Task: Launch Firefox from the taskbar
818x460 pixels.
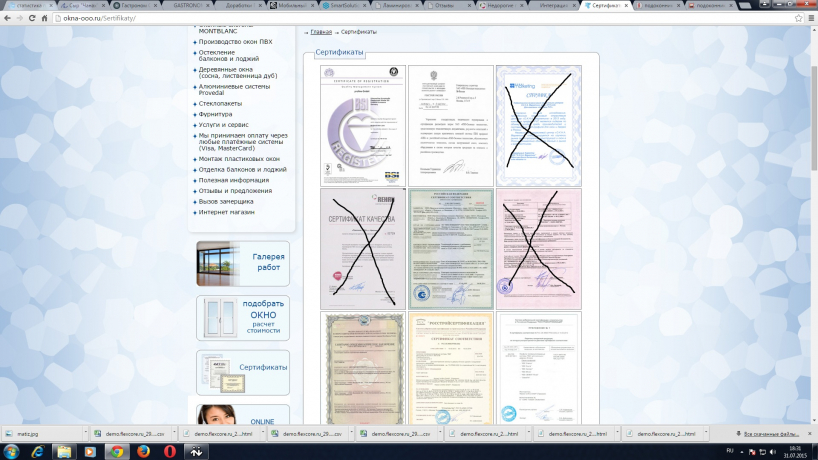Action: (x=143, y=452)
